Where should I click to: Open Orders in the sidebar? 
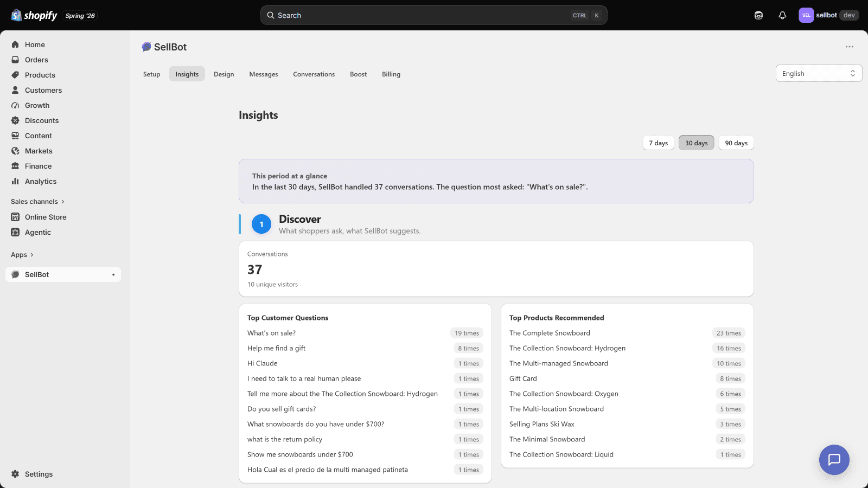(63, 60)
